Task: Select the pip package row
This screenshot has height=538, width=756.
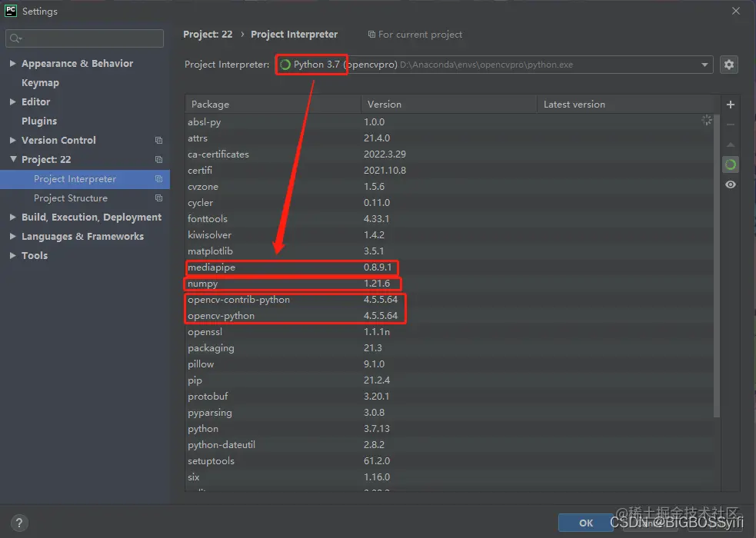Action: tap(449, 380)
